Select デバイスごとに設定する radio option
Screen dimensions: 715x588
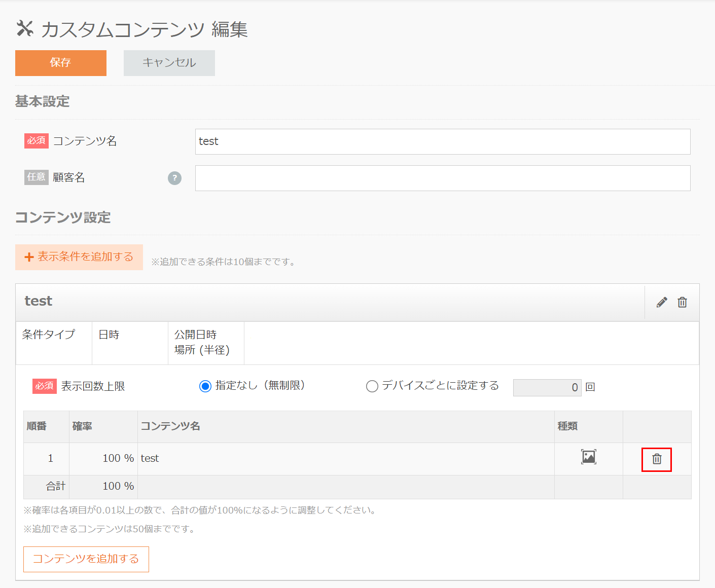372,386
